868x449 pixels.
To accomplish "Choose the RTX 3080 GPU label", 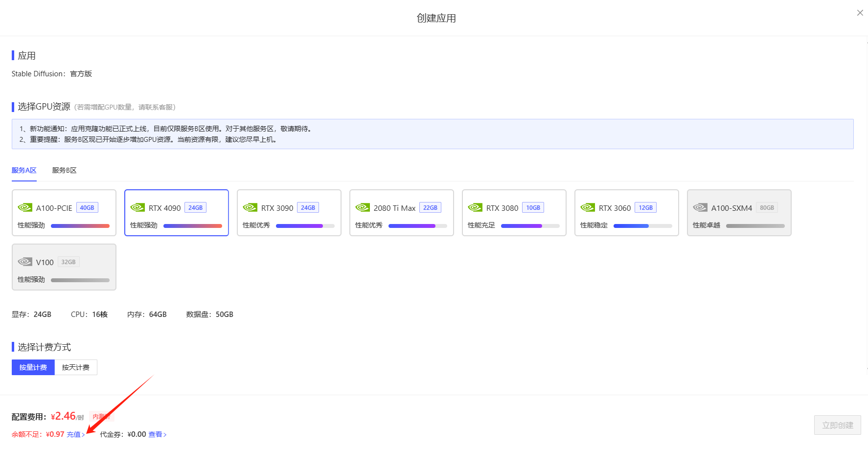I will tap(503, 208).
